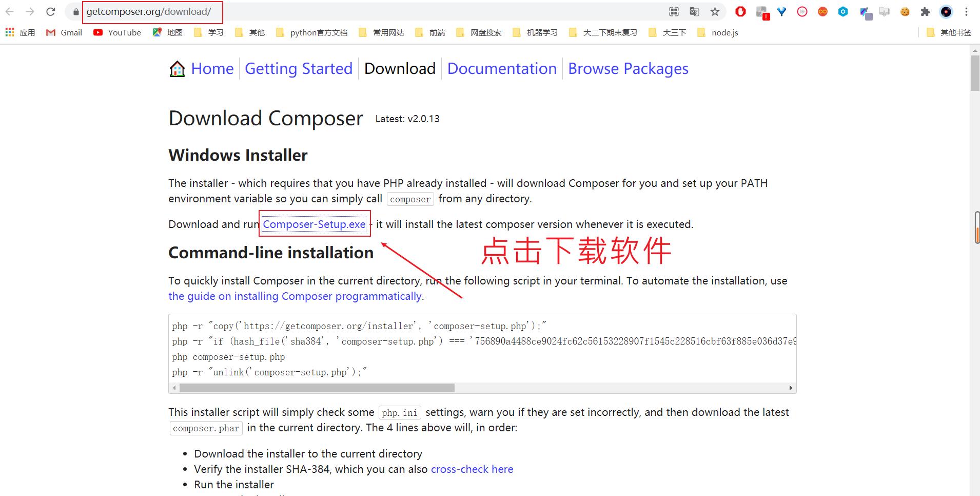
Task: Click the inline 'php.ini' code text
Action: click(x=400, y=413)
